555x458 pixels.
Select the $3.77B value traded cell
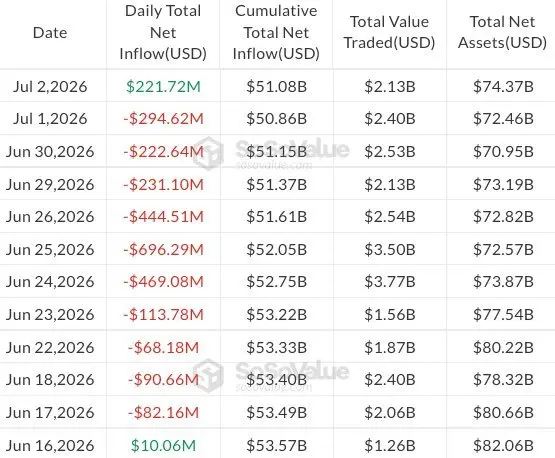pyautogui.click(x=390, y=282)
